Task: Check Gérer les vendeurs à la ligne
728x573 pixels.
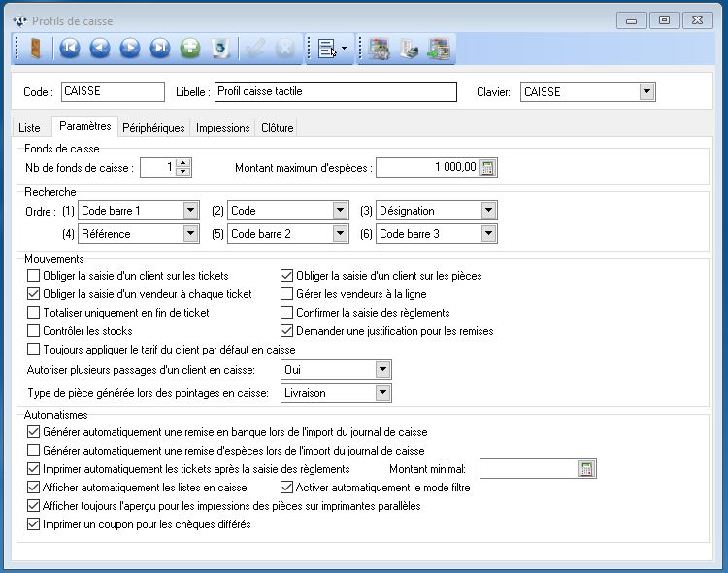Action: [x=287, y=294]
